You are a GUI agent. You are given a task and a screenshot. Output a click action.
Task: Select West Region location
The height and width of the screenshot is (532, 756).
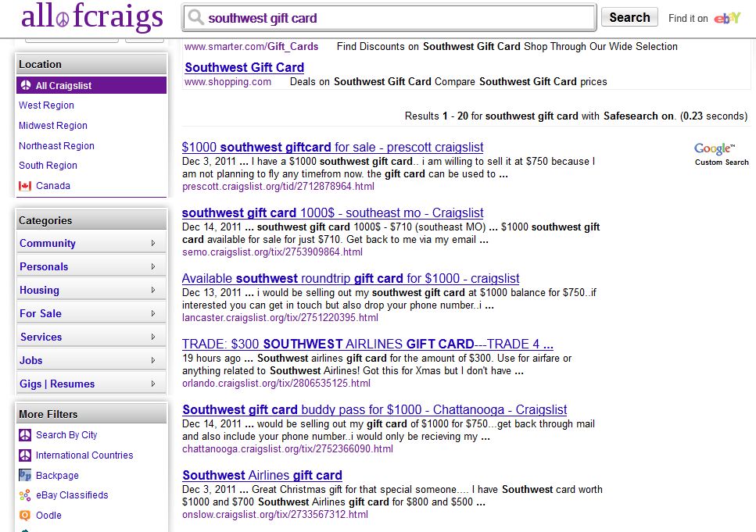pyautogui.click(x=46, y=105)
